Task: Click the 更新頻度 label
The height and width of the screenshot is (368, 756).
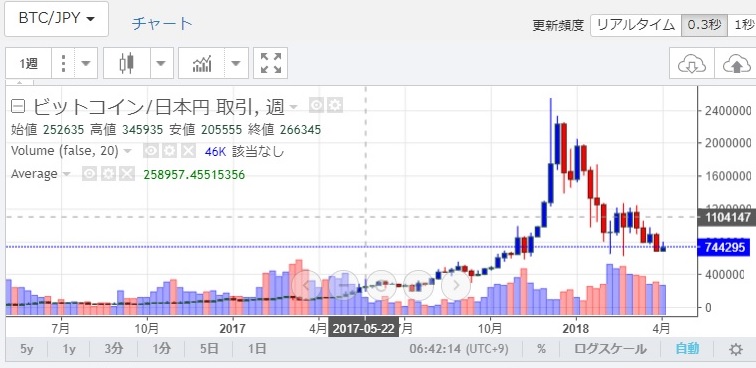Action: pyautogui.click(x=558, y=26)
